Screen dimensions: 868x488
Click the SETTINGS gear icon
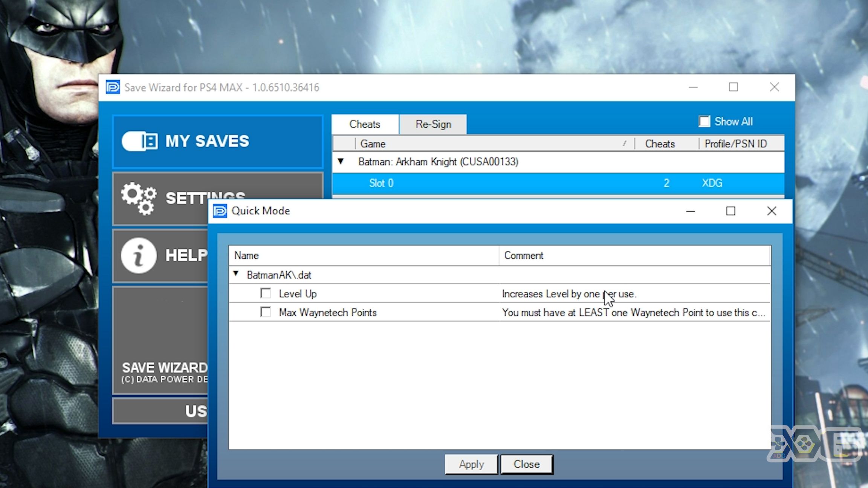click(139, 198)
